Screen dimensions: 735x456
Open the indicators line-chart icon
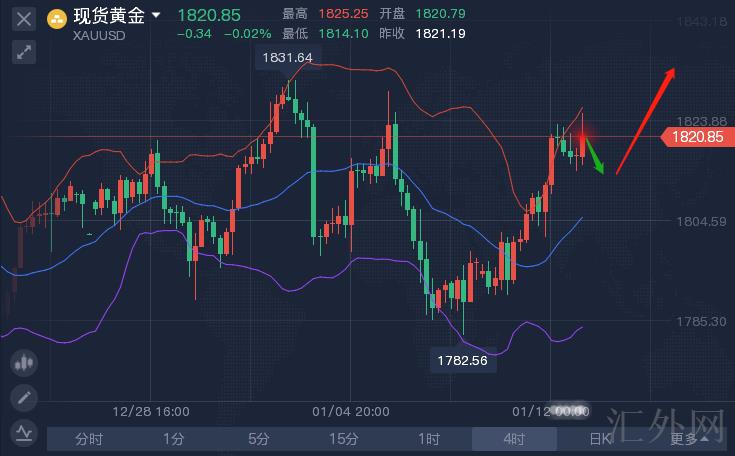tap(24, 432)
